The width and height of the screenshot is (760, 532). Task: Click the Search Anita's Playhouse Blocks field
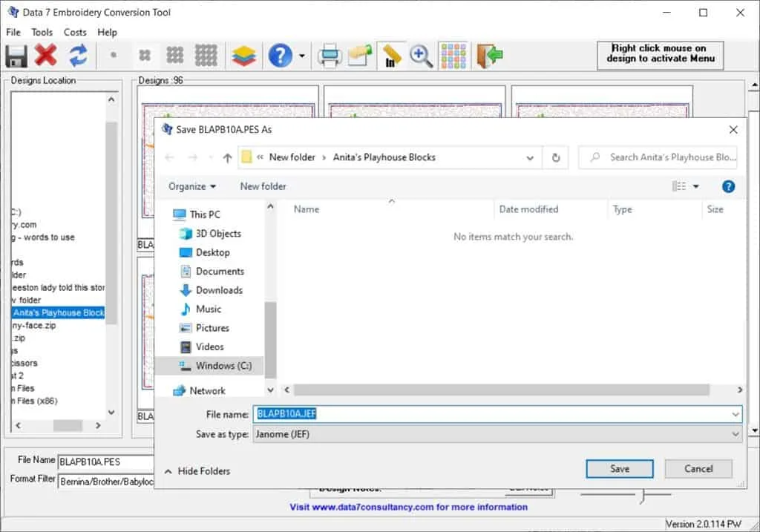tap(658, 157)
